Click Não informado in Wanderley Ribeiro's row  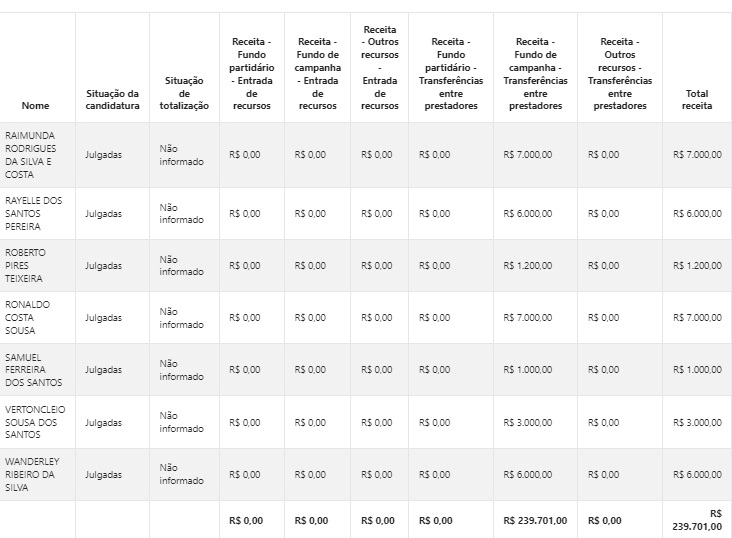[181, 474]
